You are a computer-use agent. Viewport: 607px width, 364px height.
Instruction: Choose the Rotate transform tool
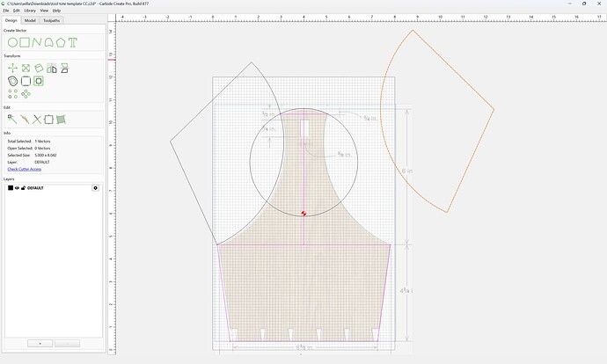39,69
